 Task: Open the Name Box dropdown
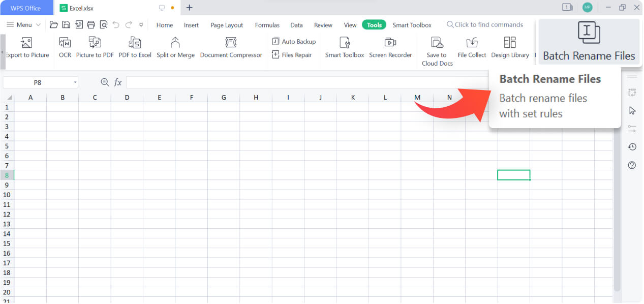[x=75, y=82]
